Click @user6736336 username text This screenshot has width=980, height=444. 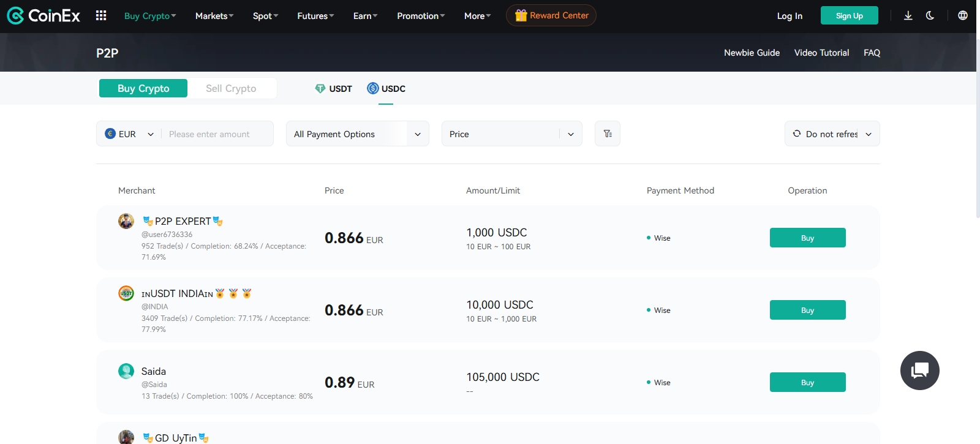pyautogui.click(x=167, y=235)
